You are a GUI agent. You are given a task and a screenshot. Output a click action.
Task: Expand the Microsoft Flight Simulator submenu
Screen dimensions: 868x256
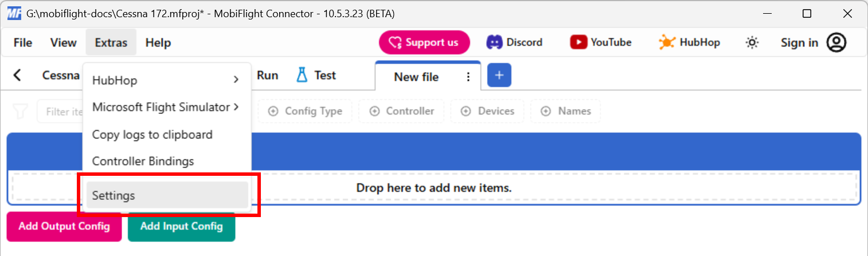(x=166, y=107)
